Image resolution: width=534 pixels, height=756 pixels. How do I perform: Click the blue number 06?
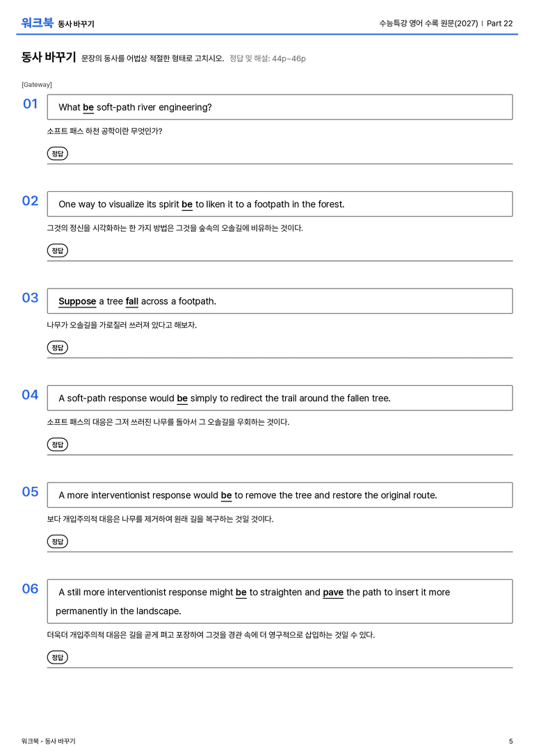click(31, 588)
